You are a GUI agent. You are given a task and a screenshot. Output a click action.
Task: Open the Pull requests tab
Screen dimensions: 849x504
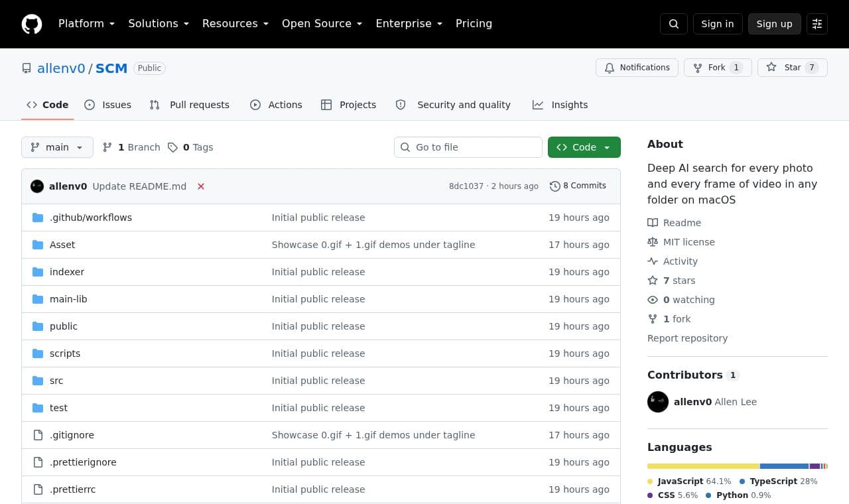[x=190, y=105]
